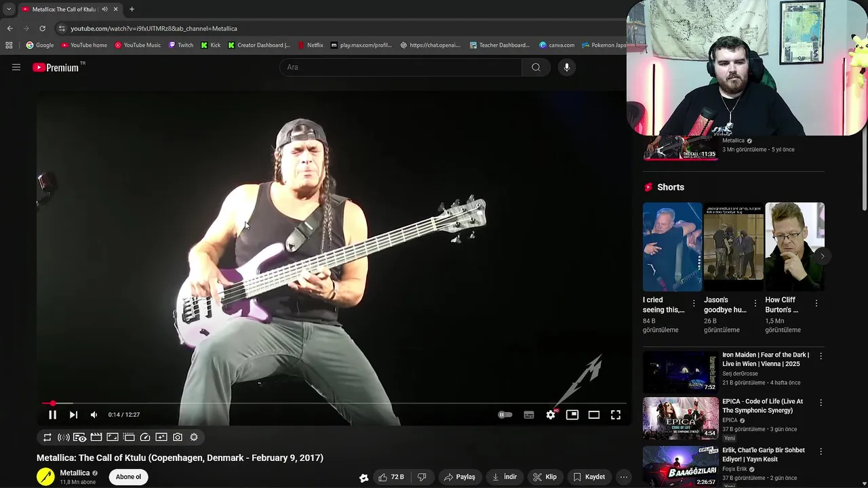Toggle the autoplay switch in player
Viewport: 868px width, 488px height.
click(x=505, y=415)
